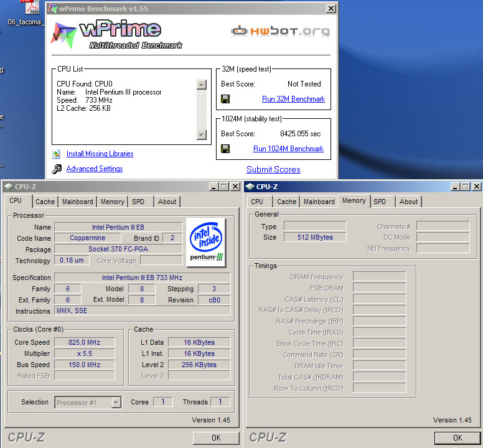The image size is (483, 448).
Task: Close the wPrime Benchmark window
Action: click(331, 9)
